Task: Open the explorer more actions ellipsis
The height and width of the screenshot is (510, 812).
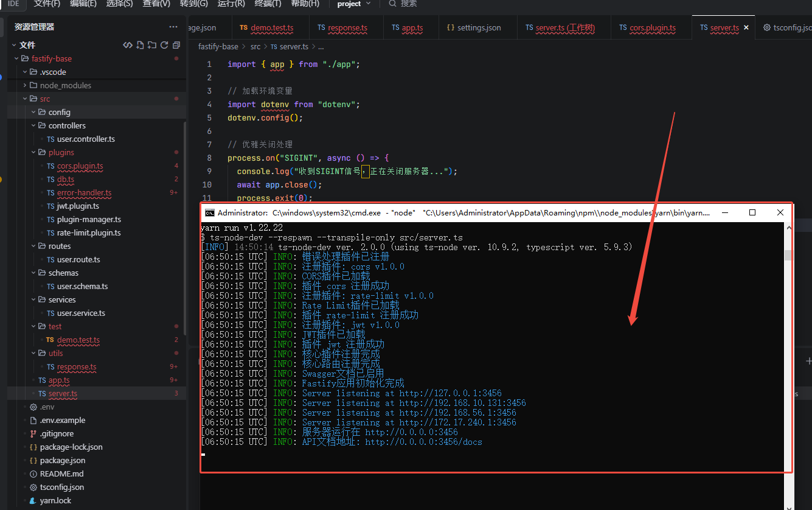Action: click(173, 27)
